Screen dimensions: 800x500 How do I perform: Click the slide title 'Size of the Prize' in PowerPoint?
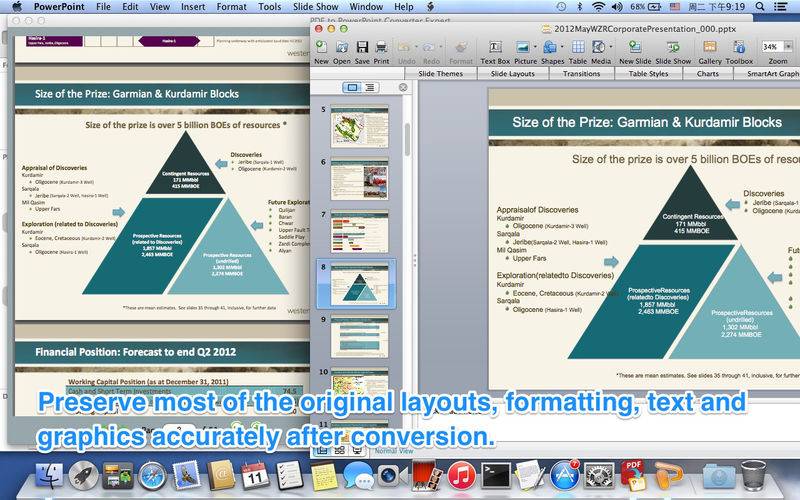click(x=646, y=122)
